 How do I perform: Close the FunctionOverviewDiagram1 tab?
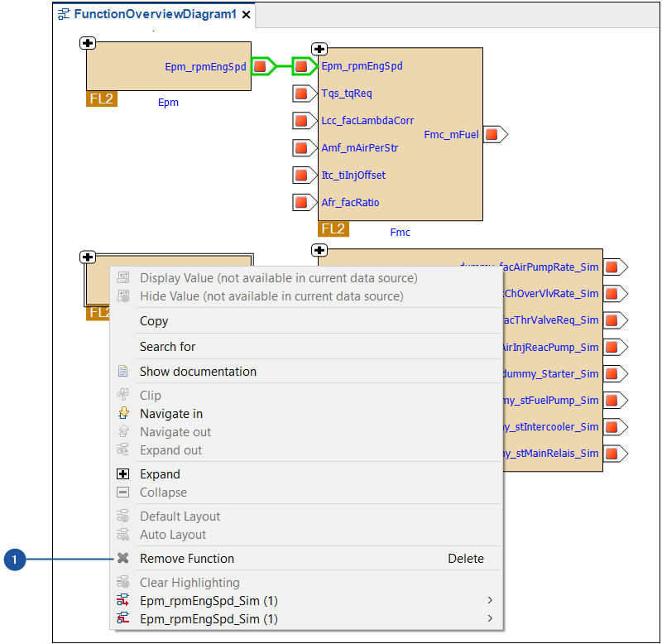point(246,14)
